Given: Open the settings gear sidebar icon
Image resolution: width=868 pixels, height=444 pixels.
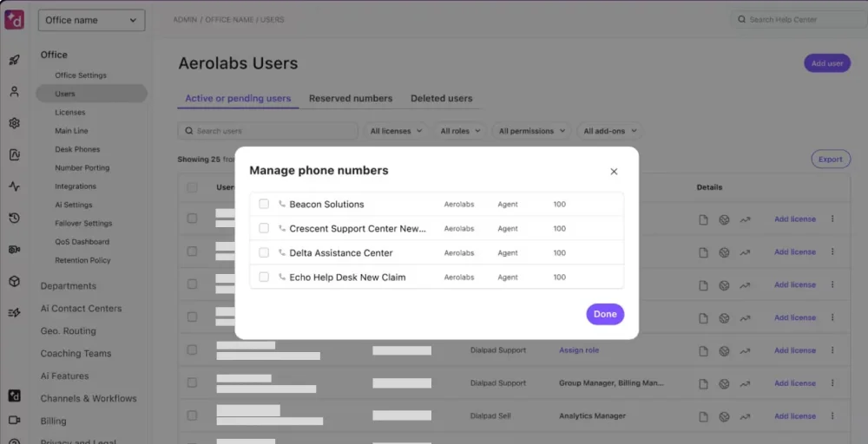Looking at the screenshot, I should click(x=15, y=123).
